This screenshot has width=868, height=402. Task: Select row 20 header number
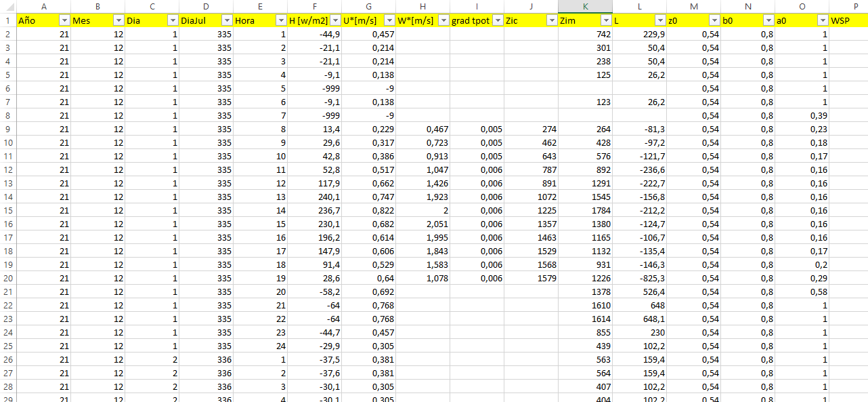point(7,278)
